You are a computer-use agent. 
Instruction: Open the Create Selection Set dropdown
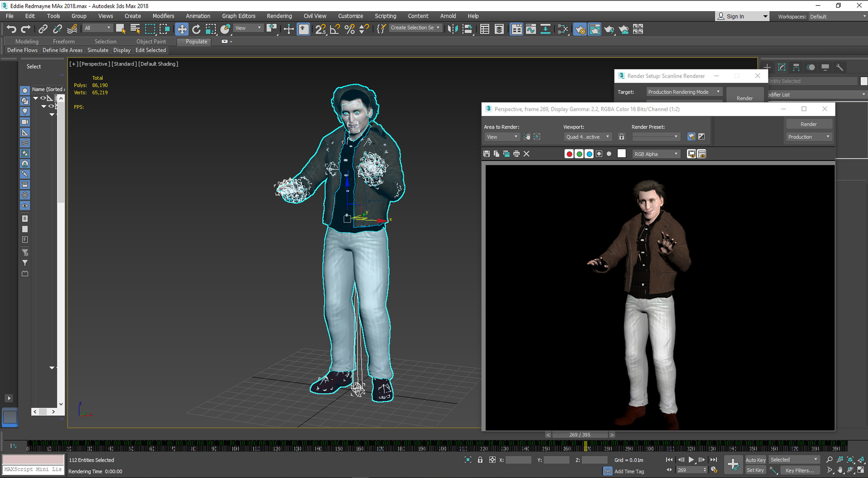pos(415,28)
